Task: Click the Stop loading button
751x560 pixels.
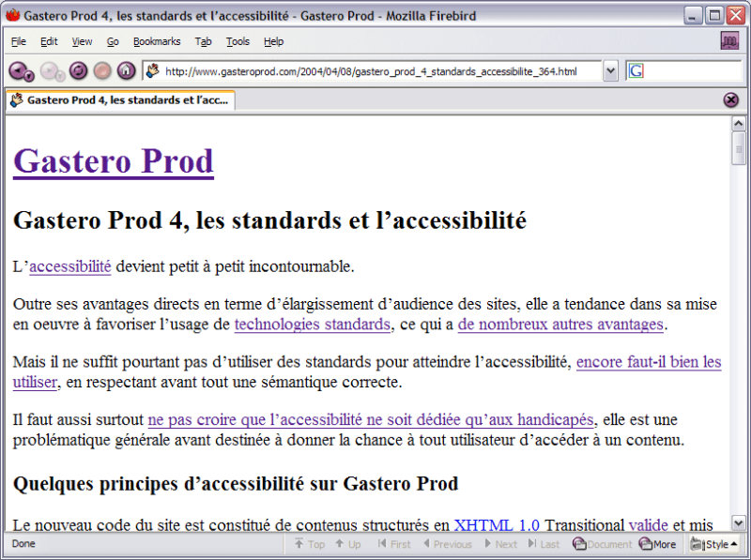Action: click(102, 71)
